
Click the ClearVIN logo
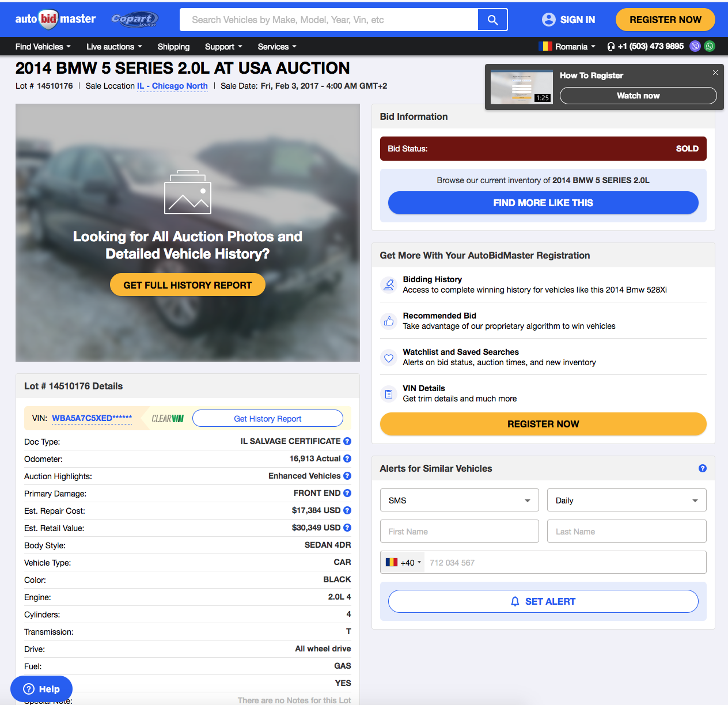click(x=168, y=419)
